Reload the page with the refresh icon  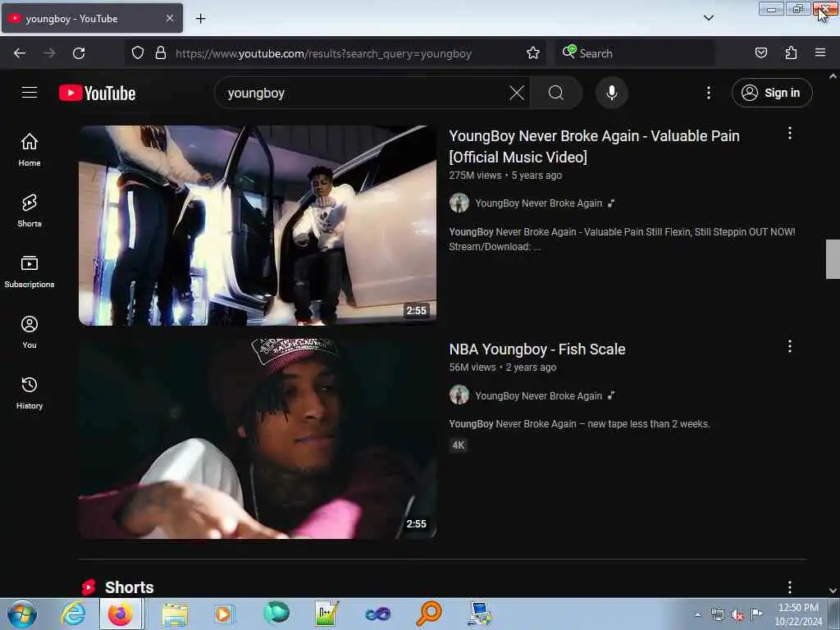click(79, 53)
